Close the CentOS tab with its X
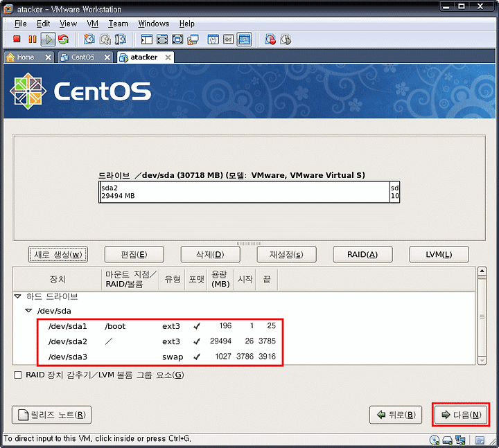Screen dimensions: 499x448 (x=107, y=57)
